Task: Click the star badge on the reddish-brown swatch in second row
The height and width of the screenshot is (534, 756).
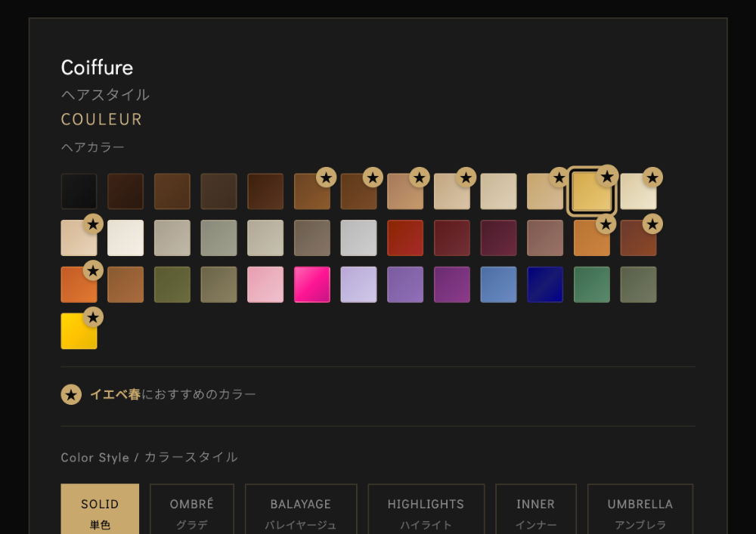Action: tap(653, 224)
